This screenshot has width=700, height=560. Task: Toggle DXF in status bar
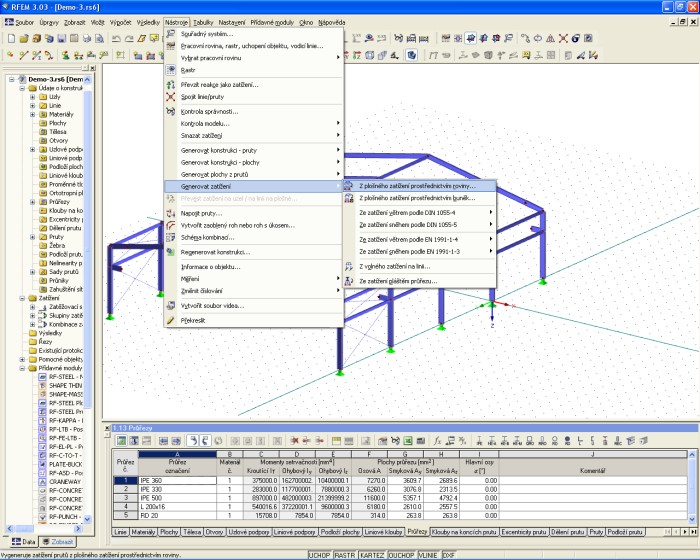pyautogui.click(x=449, y=555)
